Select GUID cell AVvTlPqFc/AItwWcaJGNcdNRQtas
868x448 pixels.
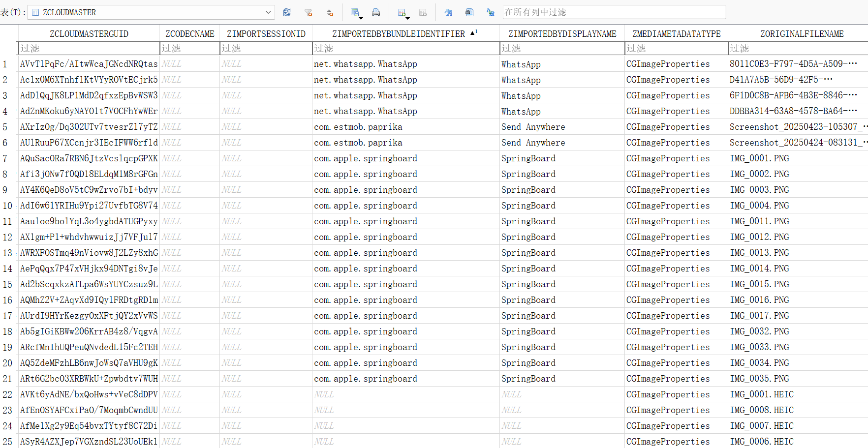[89, 64]
